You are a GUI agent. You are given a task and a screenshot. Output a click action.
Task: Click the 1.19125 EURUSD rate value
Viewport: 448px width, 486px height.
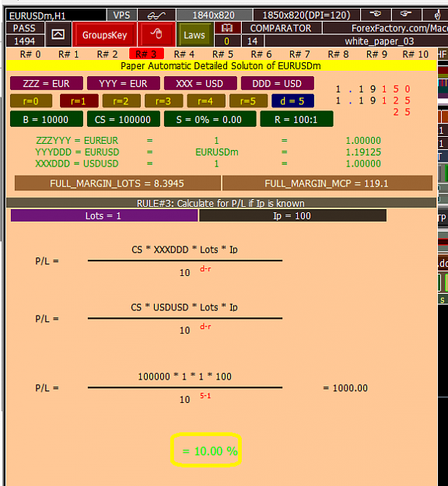pyautogui.click(x=363, y=152)
